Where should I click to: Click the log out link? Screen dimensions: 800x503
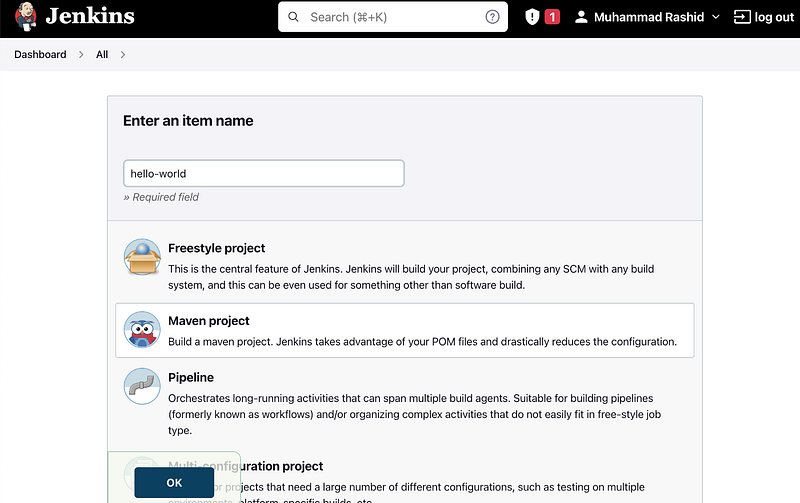pos(774,17)
